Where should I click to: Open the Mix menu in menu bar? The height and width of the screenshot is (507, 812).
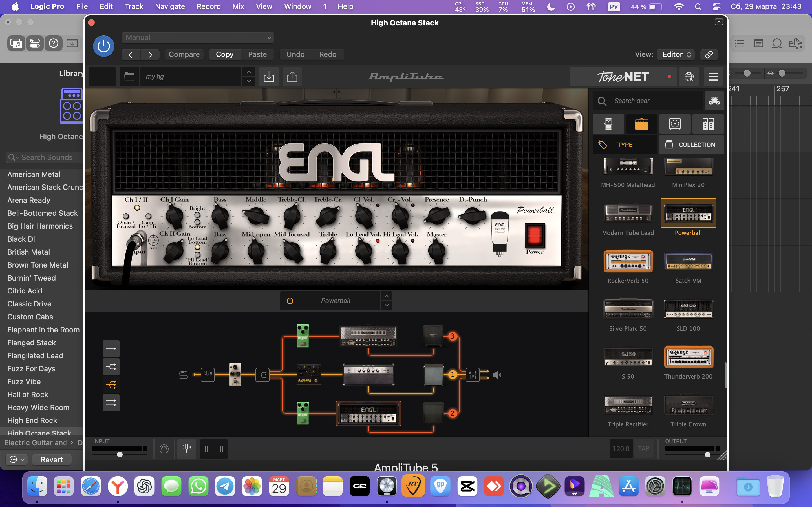(238, 6)
